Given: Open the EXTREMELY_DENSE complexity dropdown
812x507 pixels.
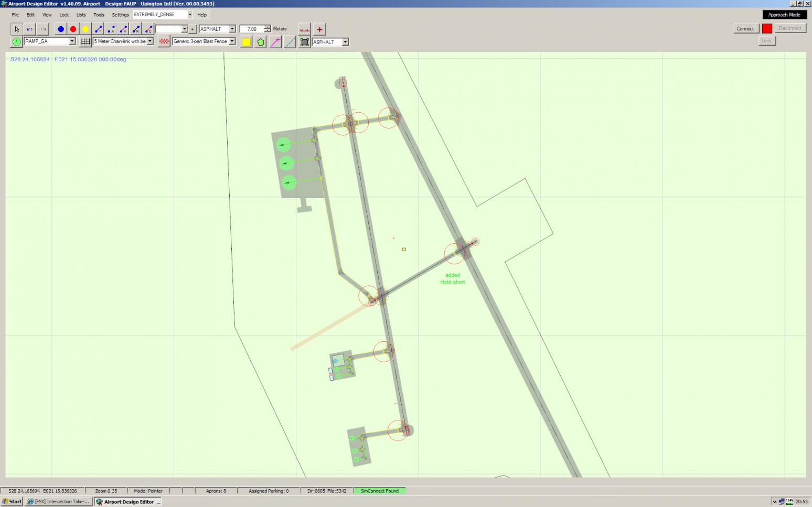Looking at the screenshot, I should [190, 15].
